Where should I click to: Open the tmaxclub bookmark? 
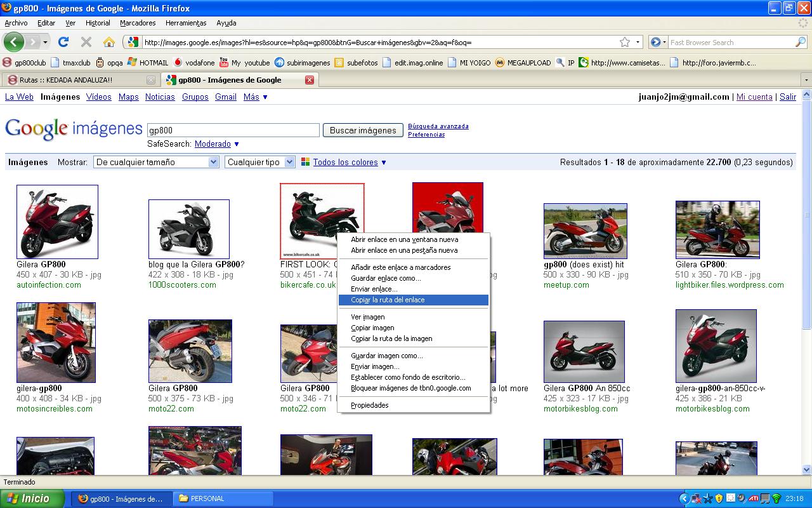click(x=70, y=63)
